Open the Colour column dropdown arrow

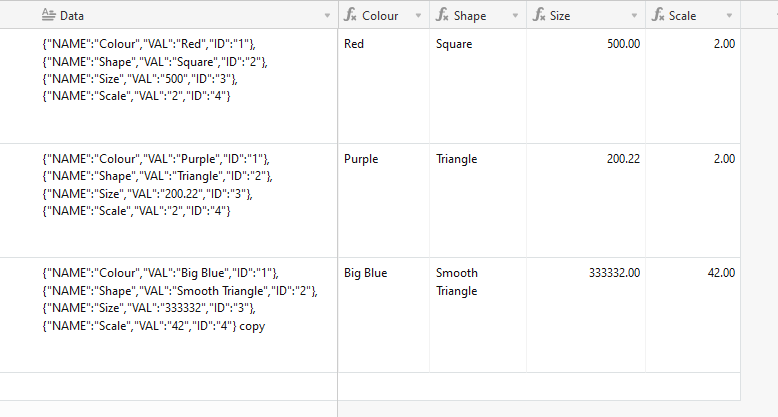pyautogui.click(x=418, y=16)
